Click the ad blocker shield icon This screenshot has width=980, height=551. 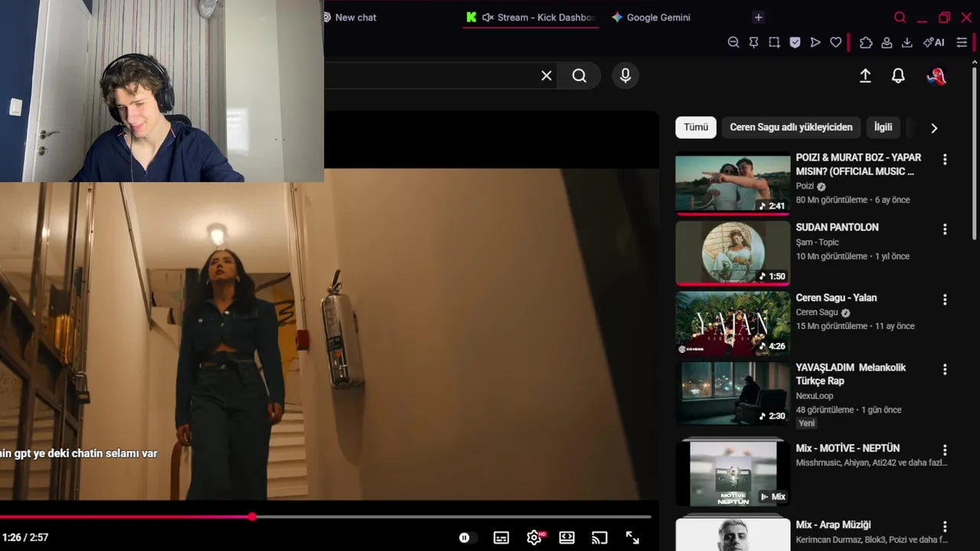coord(795,43)
